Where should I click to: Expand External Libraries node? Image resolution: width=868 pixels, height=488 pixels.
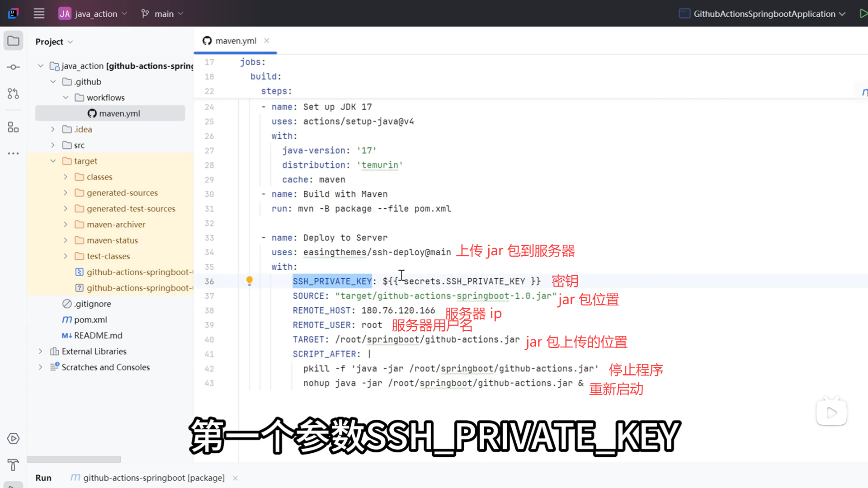pos(40,351)
